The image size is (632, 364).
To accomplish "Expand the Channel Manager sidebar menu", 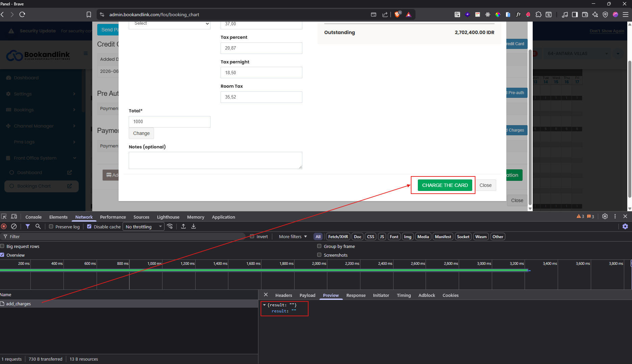I will (x=41, y=126).
